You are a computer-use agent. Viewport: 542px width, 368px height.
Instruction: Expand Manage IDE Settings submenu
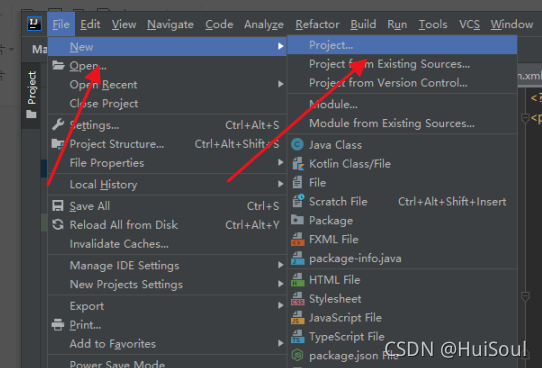click(281, 265)
